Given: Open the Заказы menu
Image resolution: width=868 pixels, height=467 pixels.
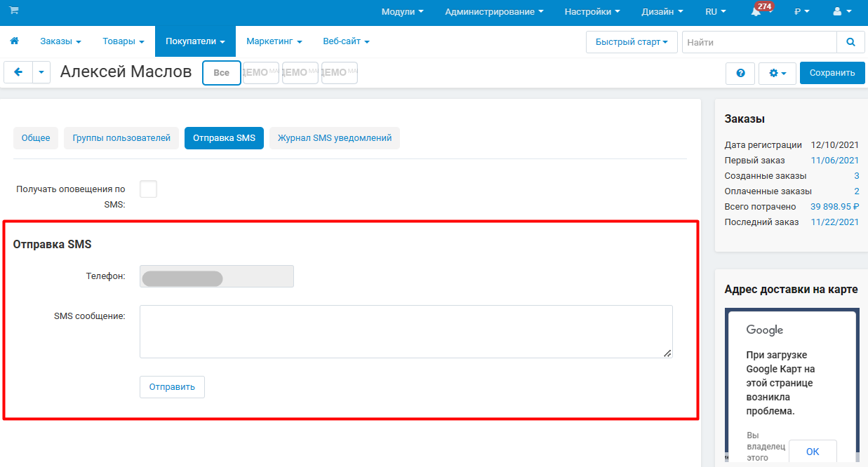Looking at the screenshot, I should click(60, 41).
